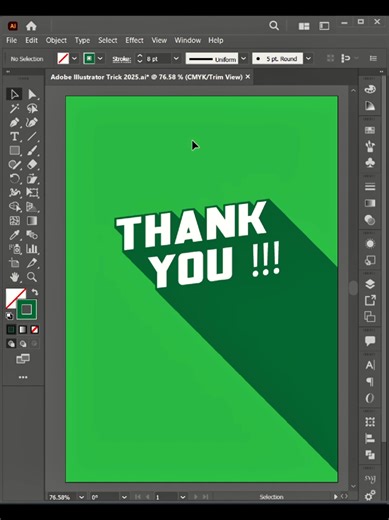The width and height of the screenshot is (389, 520).
Task: Click the fill None swatch in toolbar
Action: [x=13, y=296]
